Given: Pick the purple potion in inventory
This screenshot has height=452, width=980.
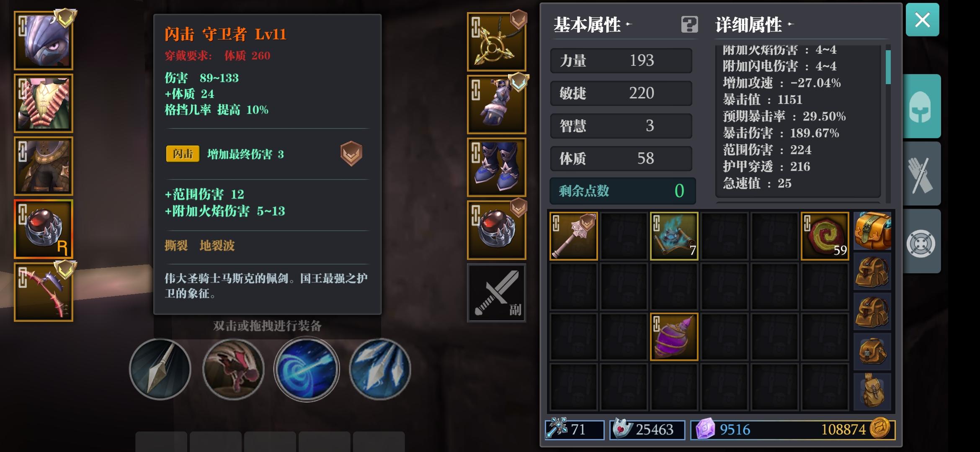Looking at the screenshot, I should [674, 337].
